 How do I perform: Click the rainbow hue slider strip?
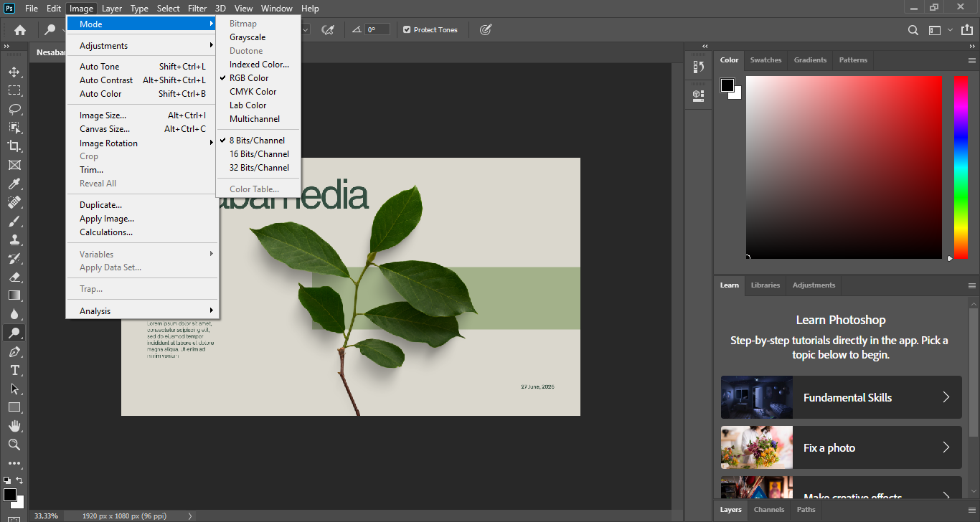click(x=961, y=166)
